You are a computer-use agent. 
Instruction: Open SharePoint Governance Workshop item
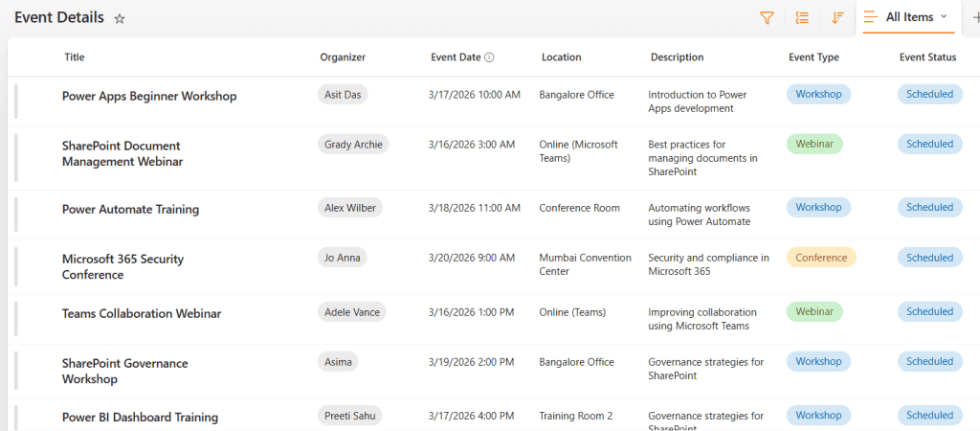tap(125, 371)
